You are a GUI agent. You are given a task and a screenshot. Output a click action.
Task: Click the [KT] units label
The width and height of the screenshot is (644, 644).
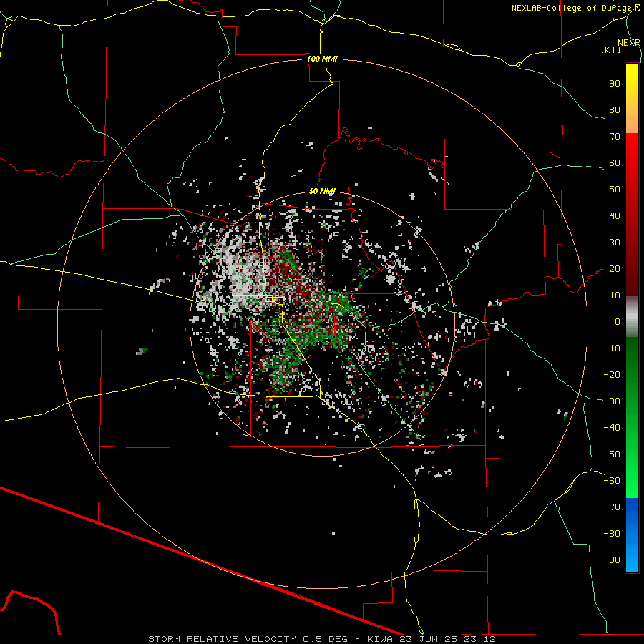[x=611, y=49]
